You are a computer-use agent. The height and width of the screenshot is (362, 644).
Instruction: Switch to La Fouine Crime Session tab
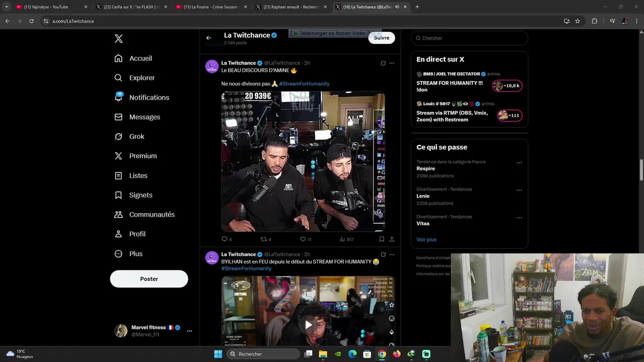(210, 7)
